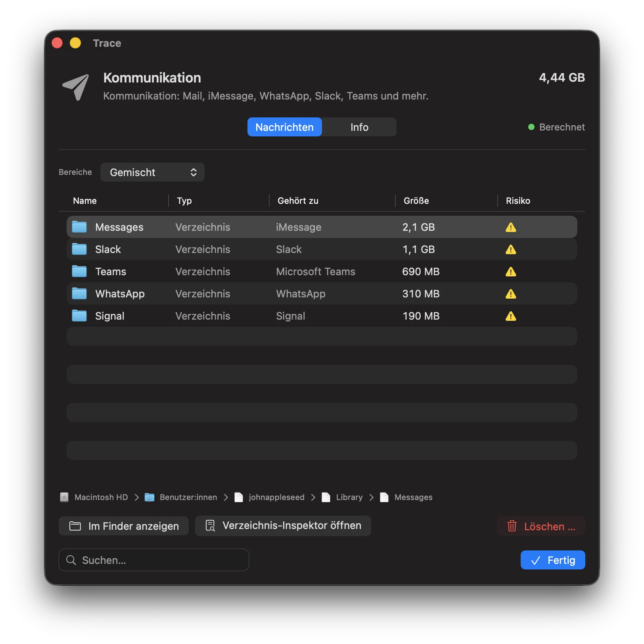
Task: Click the Kommunikation paper plane icon
Action: [x=76, y=87]
